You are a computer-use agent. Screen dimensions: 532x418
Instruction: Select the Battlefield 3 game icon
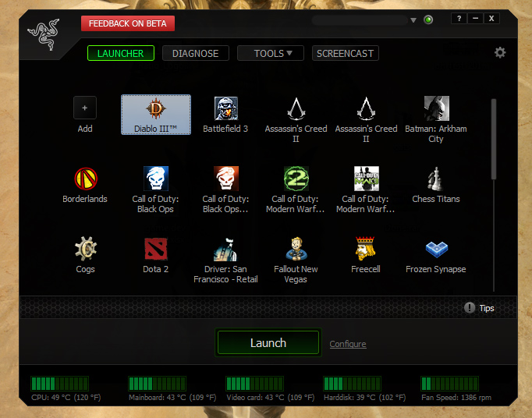(x=225, y=108)
